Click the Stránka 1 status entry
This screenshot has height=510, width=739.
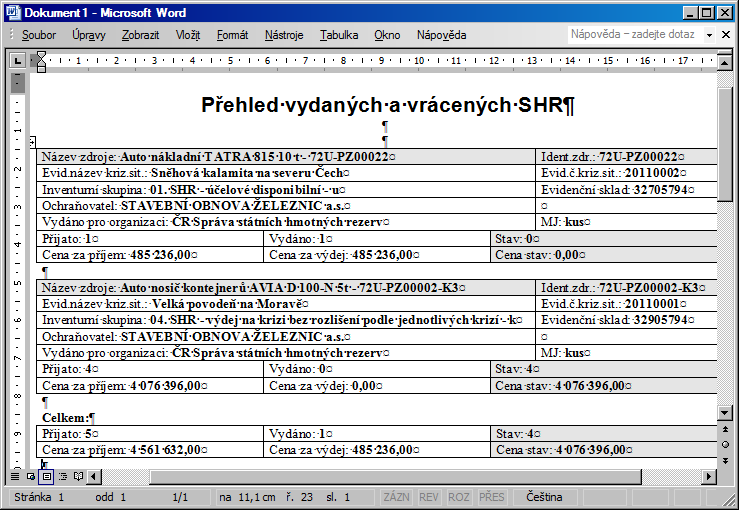39,497
